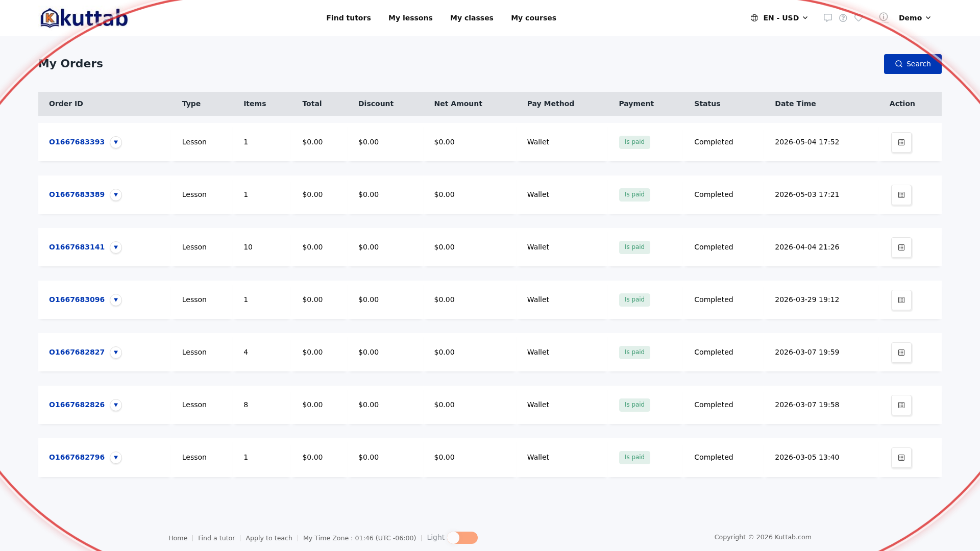The height and width of the screenshot is (551, 980).
Task: Click the My Orders page heading
Action: pos(71,64)
